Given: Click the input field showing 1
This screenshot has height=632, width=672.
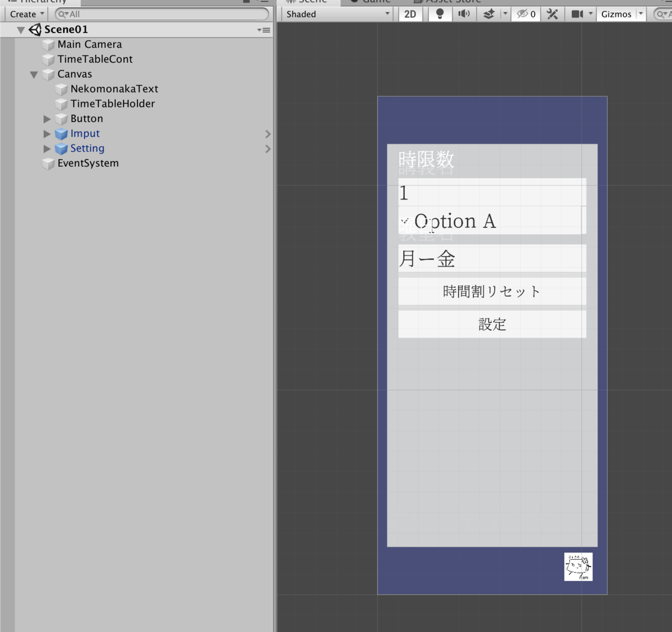Looking at the screenshot, I should click(x=492, y=193).
